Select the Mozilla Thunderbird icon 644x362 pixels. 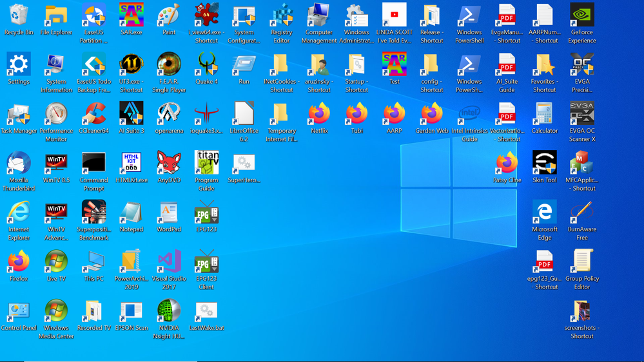(19, 162)
